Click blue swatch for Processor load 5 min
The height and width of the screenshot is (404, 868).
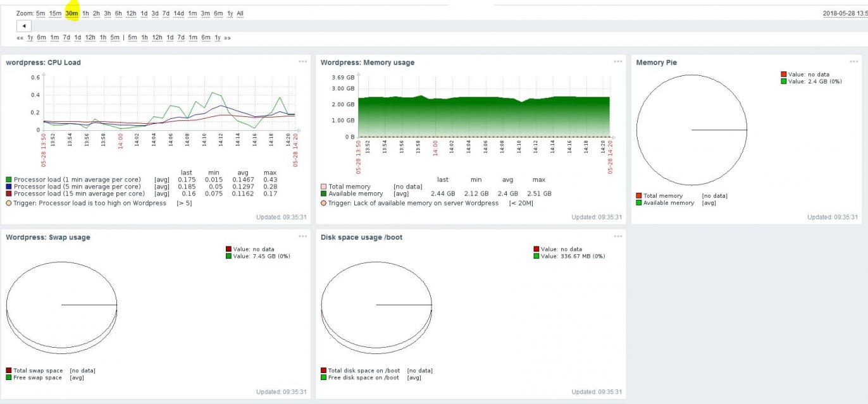9,187
